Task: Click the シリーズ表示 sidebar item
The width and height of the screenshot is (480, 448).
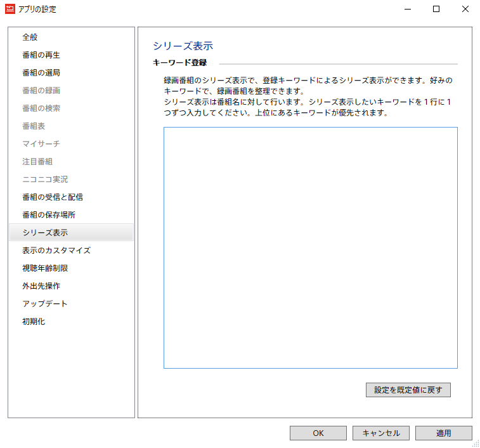Action: click(x=45, y=233)
